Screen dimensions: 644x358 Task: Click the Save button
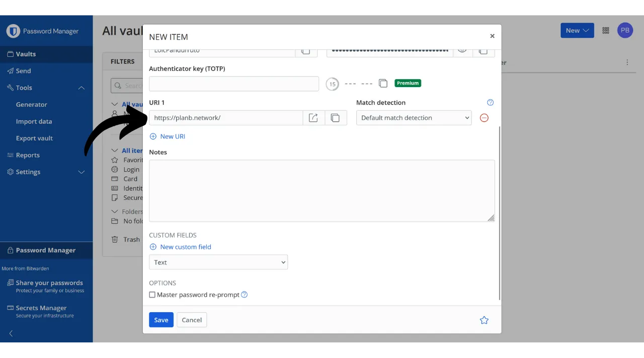[161, 320]
